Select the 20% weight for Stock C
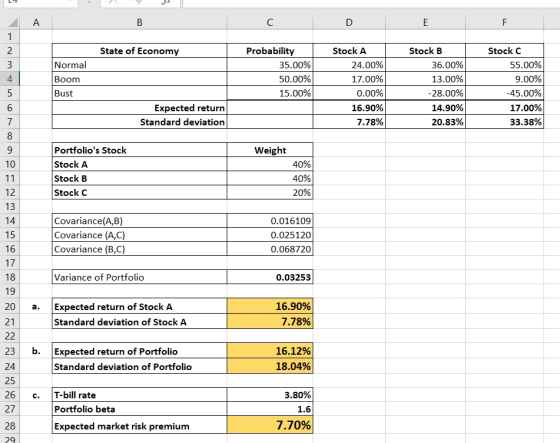The width and height of the screenshot is (560, 443). click(270, 193)
